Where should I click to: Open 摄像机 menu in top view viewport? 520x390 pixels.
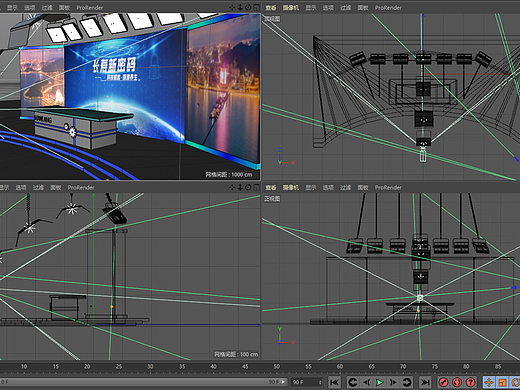[x=291, y=7]
